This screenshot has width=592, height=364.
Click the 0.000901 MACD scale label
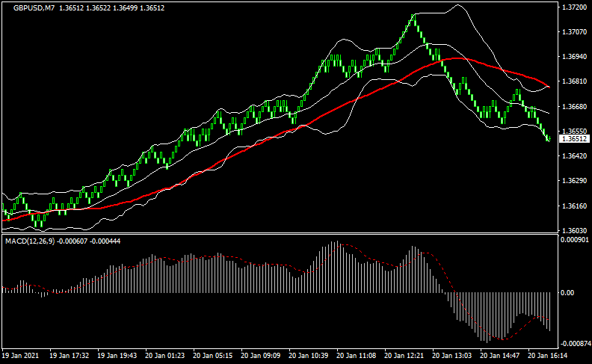[x=574, y=240]
